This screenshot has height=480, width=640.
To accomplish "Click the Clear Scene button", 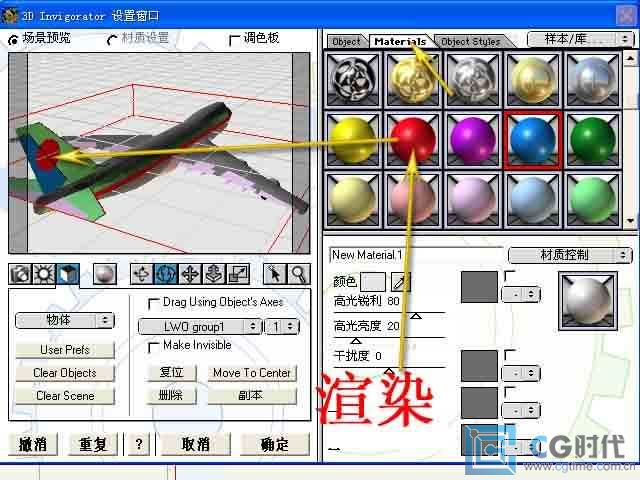I will 65,396.
